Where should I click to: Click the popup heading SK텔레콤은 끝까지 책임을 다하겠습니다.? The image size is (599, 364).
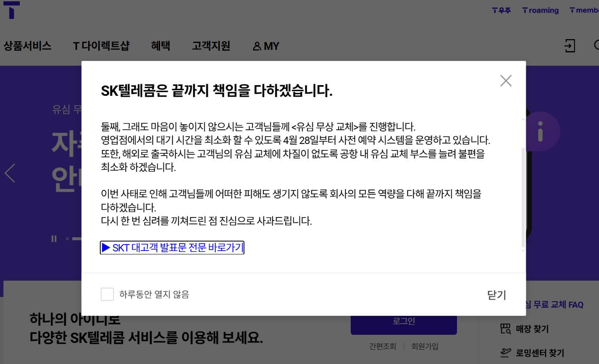click(217, 91)
